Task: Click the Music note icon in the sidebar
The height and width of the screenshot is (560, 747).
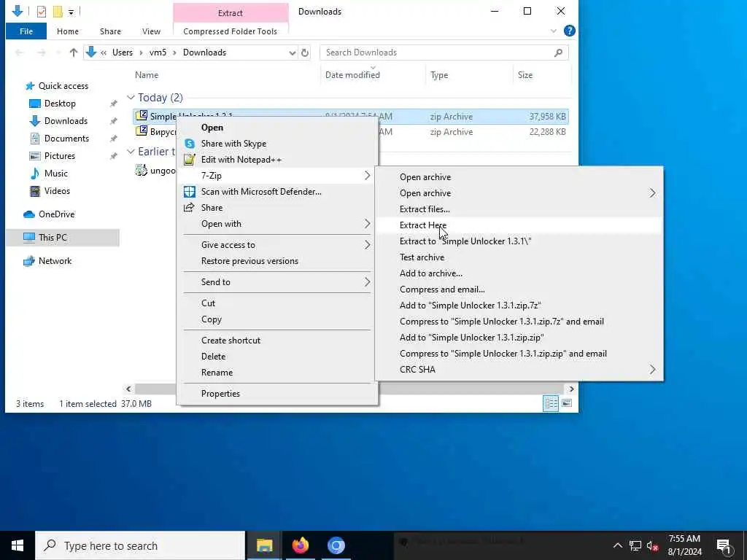Action: pos(35,174)
